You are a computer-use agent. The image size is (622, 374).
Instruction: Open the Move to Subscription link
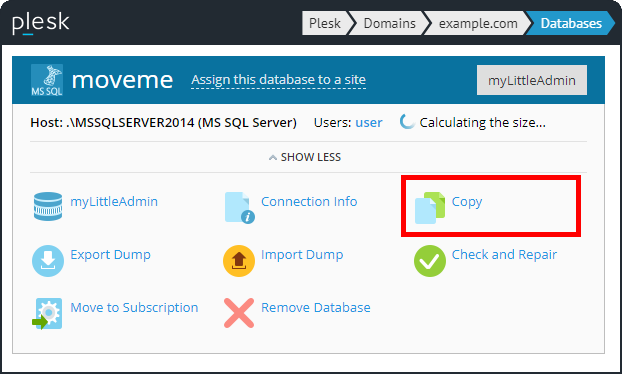coord(134,308)
